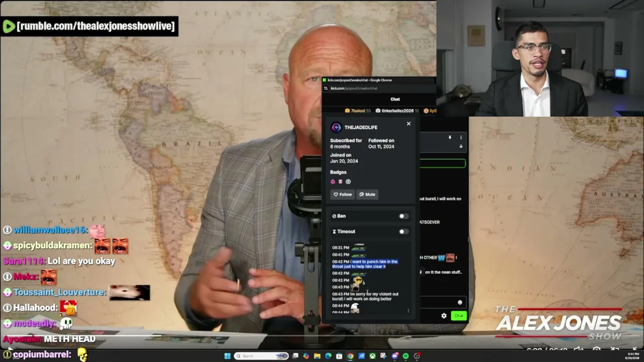
Task: Click the kick.com popout URL address bar
Action: pyautogui.click(x=354, y=88)
